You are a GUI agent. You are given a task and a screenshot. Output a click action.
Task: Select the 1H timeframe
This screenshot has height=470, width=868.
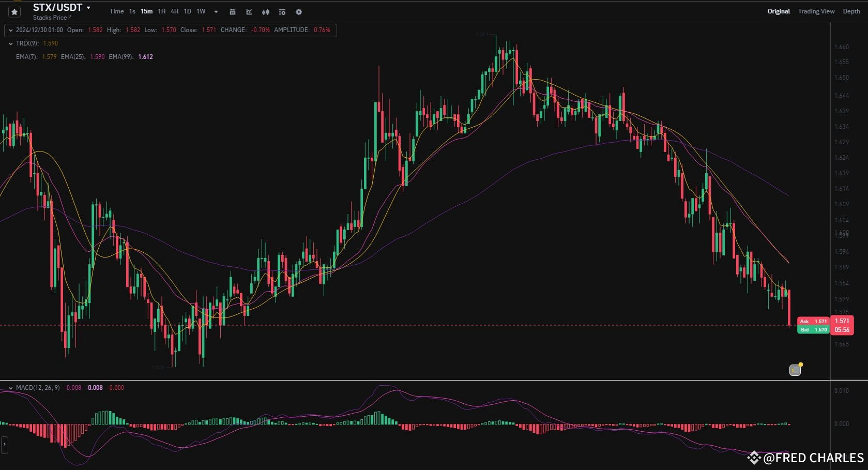161,11
